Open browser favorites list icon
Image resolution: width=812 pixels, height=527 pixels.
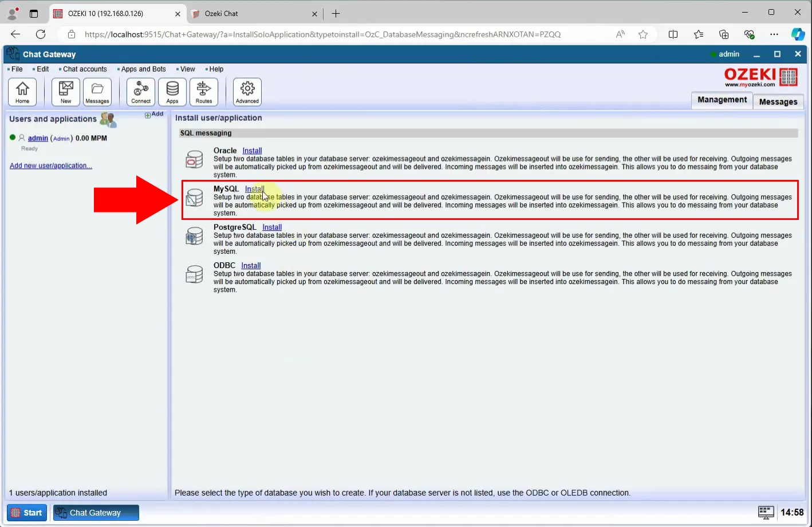(699, 34)
